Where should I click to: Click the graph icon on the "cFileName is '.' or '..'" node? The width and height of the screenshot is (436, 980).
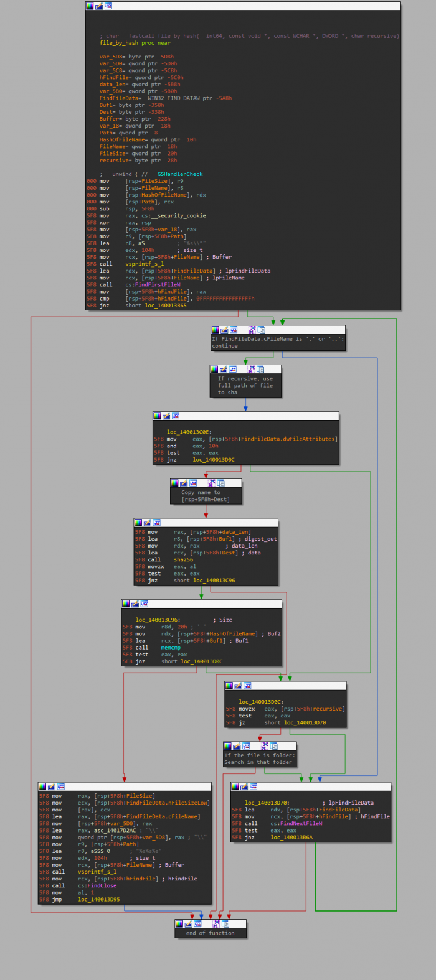233,330
